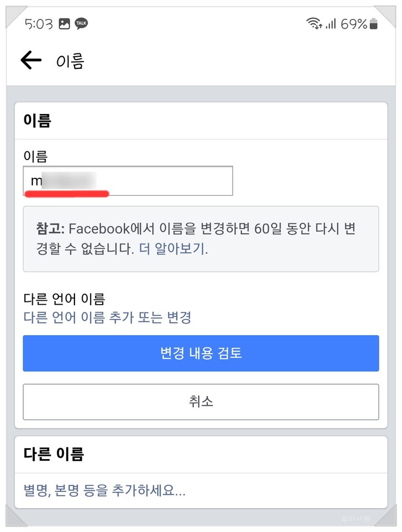The image size is (402, 532).
Task: Tap the 이름 label above the input field
Action: 36,156
